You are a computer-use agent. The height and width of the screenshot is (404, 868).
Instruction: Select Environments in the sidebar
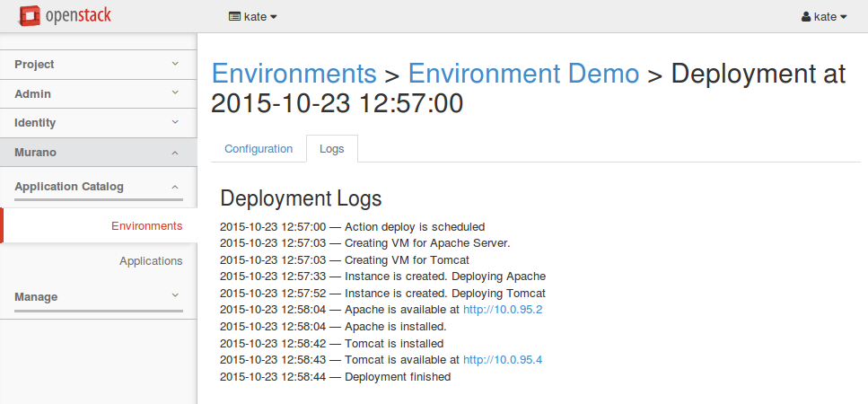click(146, 226)
